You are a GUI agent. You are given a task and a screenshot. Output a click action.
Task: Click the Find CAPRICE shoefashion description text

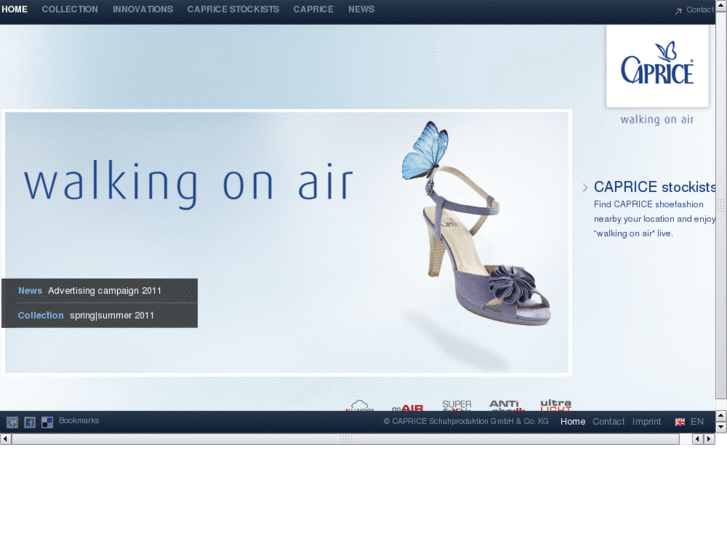coord(655,219)
